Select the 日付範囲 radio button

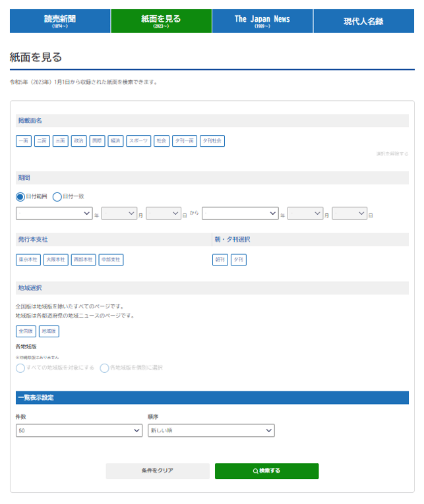point(20,196)
